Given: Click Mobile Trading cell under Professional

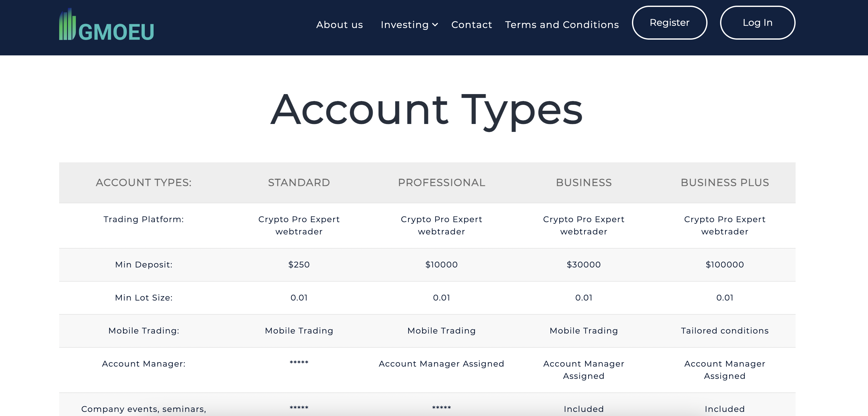Looking at the screenshot, I should pos(442,330).
